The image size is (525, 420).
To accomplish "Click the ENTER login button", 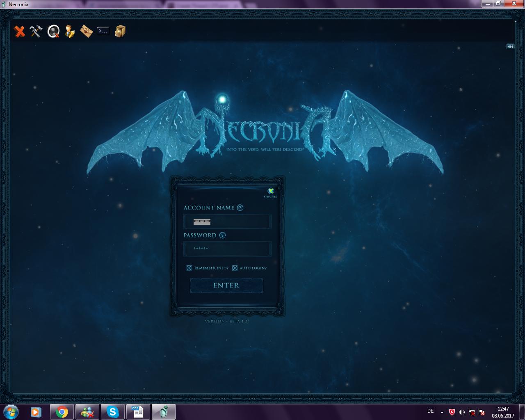I will pos(226,285).
